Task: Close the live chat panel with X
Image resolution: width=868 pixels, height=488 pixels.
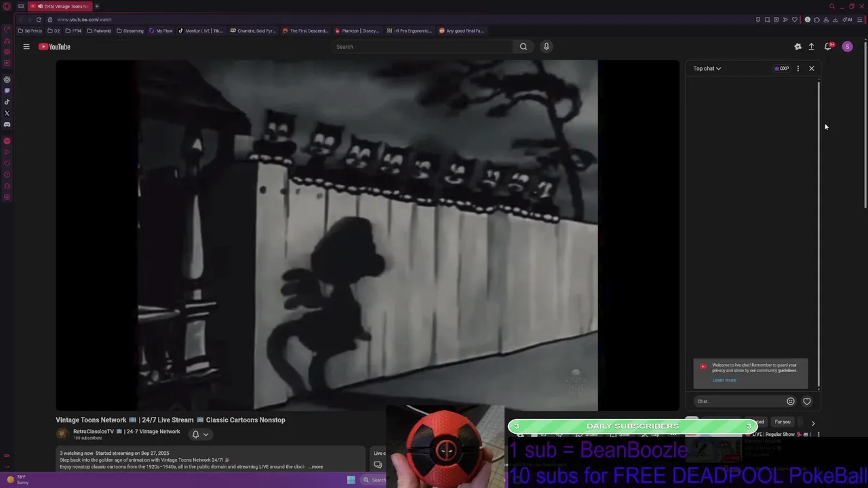Action: [x=811, y=68]
